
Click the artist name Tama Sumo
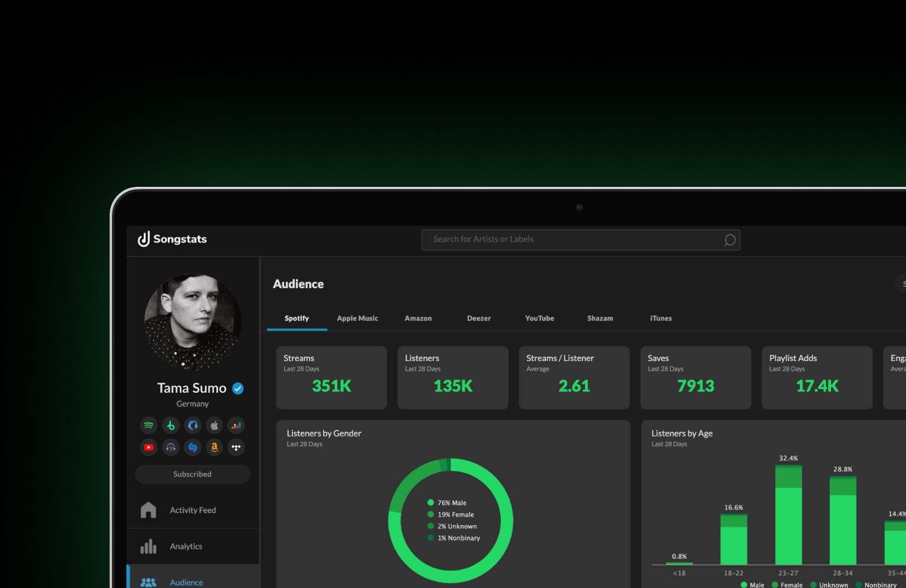tap(192, 388)
